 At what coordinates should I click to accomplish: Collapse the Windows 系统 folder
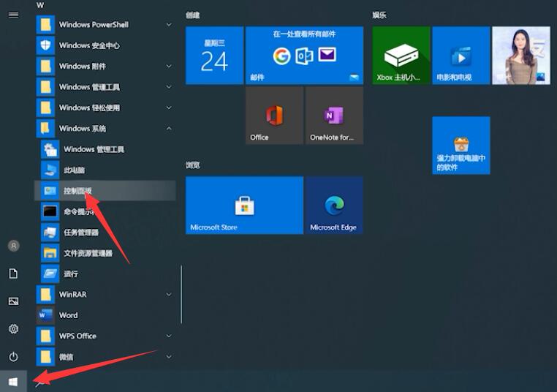click(x=105, y=128)
